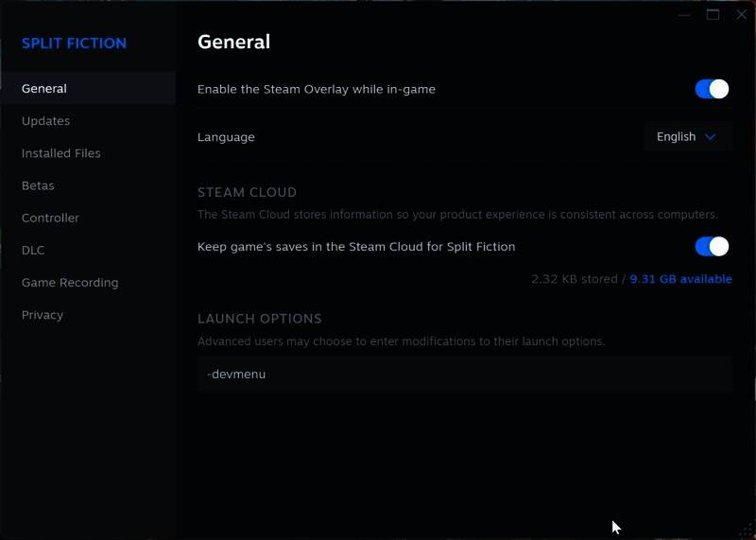
Task: Select the General tab in the sidebar
Action: 44,89
